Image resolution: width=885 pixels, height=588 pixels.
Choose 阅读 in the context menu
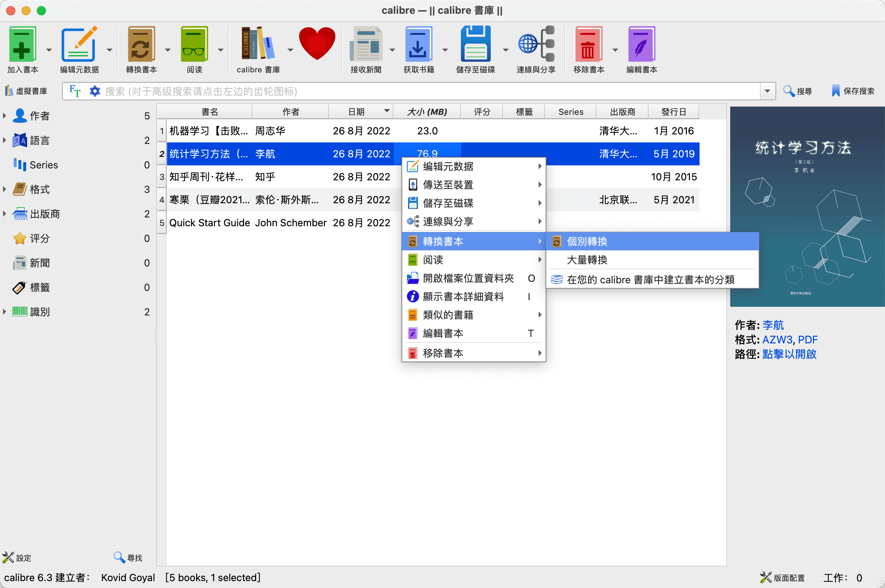[x=474, y=260]
